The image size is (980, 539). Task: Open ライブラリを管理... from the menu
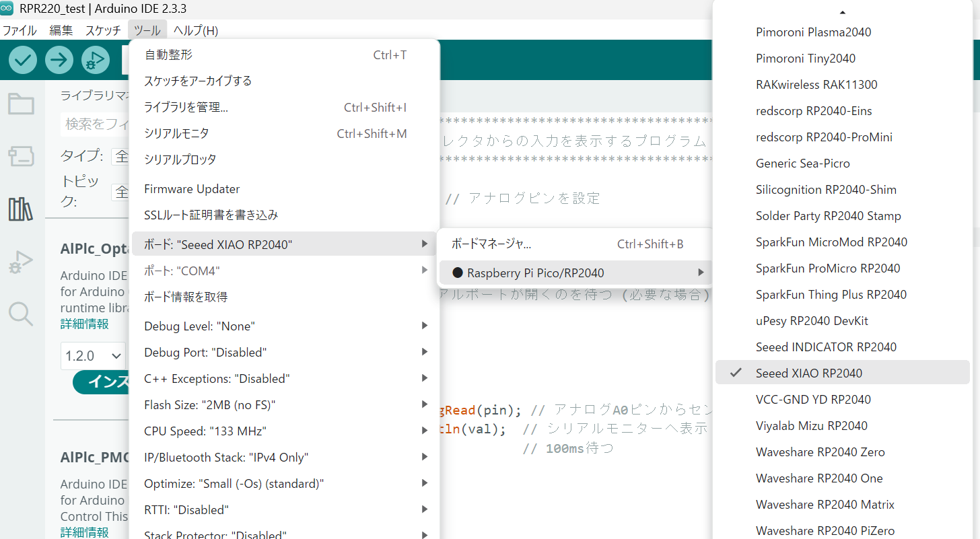coord(284,107)
